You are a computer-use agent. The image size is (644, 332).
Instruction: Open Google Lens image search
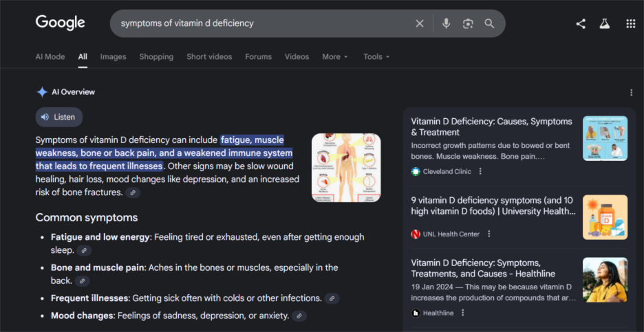pyautogui.click(x=468, y=23)
